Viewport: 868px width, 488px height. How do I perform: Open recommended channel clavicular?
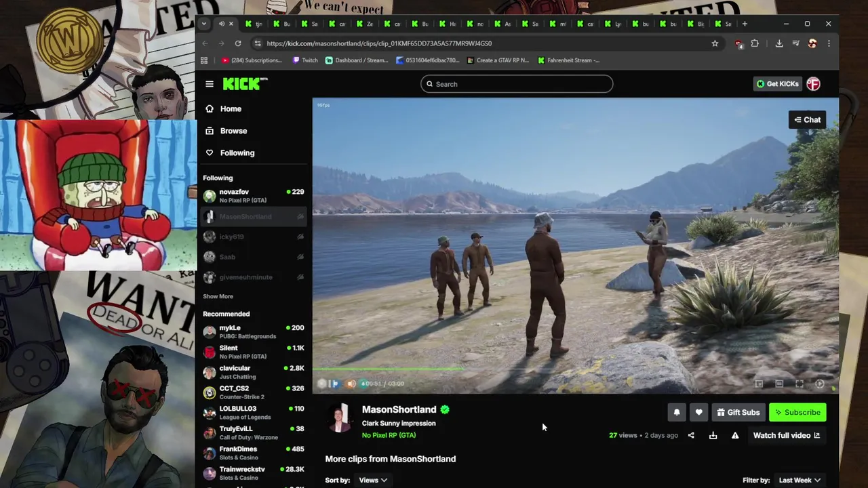254,372
